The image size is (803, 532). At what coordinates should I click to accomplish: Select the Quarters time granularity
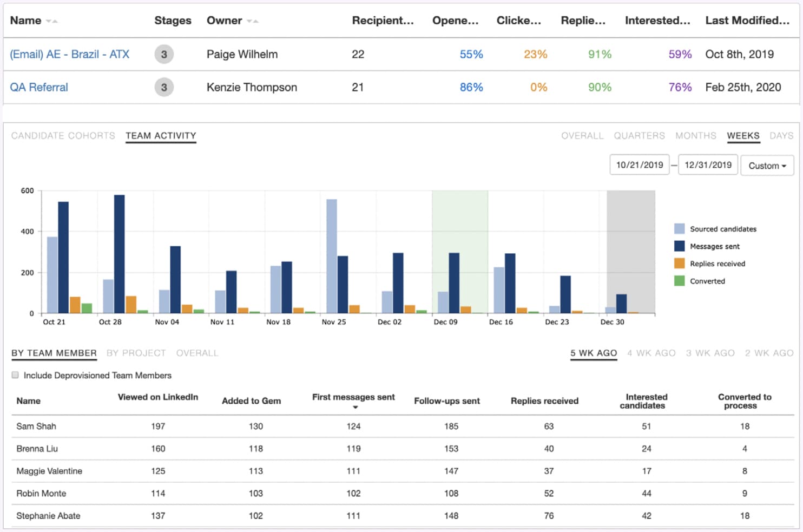(640, 135)
